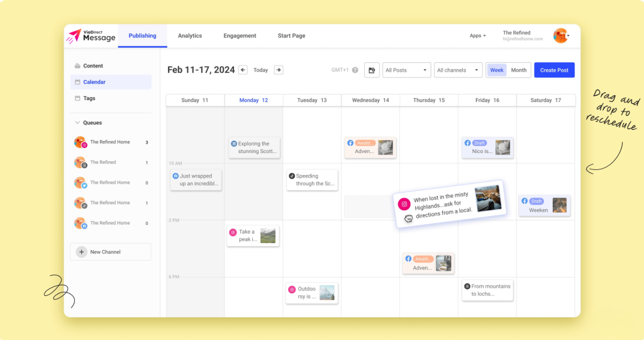This screenshot has width=644, height=340.
Task: Switch to the Analytics tab
Action: pyautogui.click(x=190, y=36)
